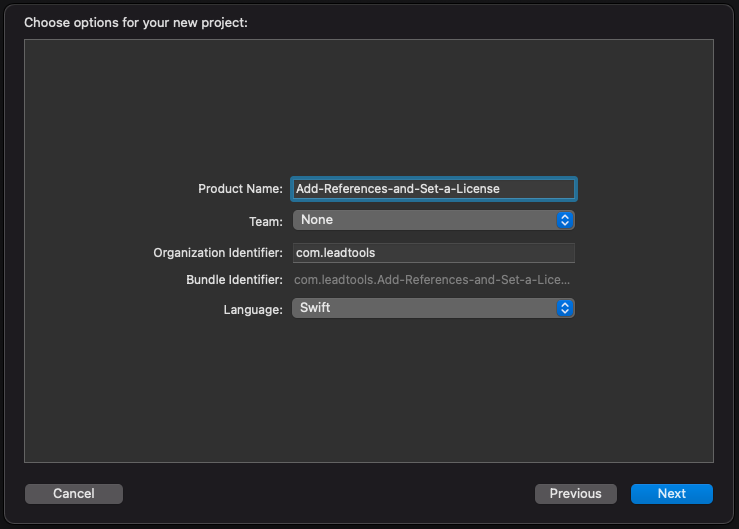Click the "Product Name:" label
This screenshot has height=529, width=739.
pos(240,189)
